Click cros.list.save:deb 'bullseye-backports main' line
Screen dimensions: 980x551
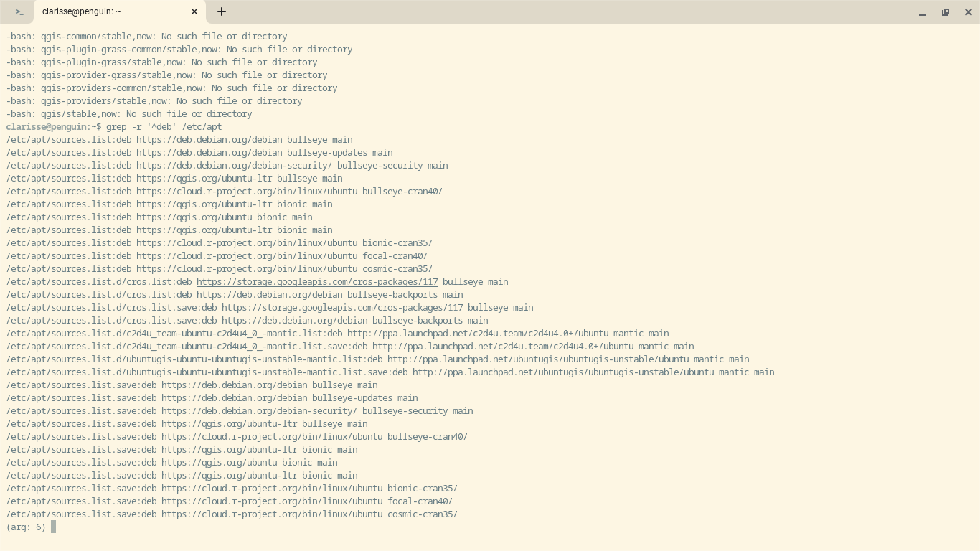247,321
